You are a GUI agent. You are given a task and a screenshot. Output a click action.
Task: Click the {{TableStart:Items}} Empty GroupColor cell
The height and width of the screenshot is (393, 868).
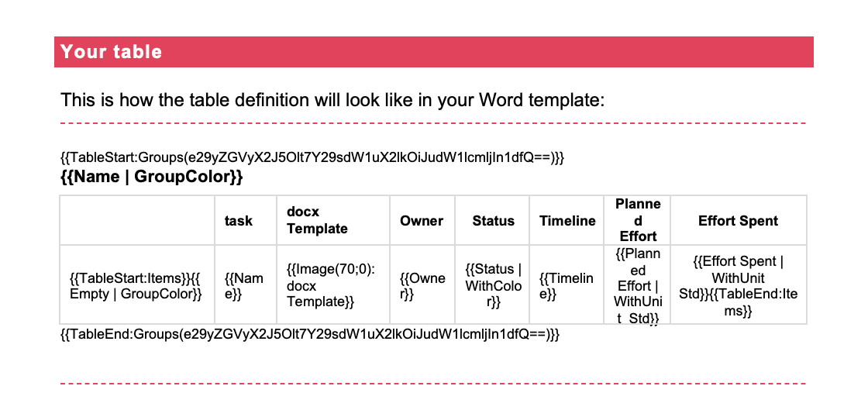point(136,286)
